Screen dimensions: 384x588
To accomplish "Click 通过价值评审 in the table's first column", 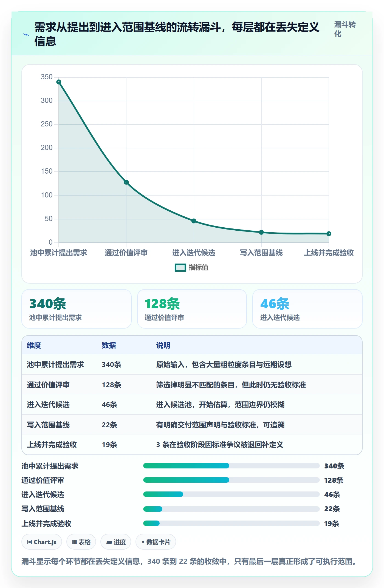I will point(48,385).
